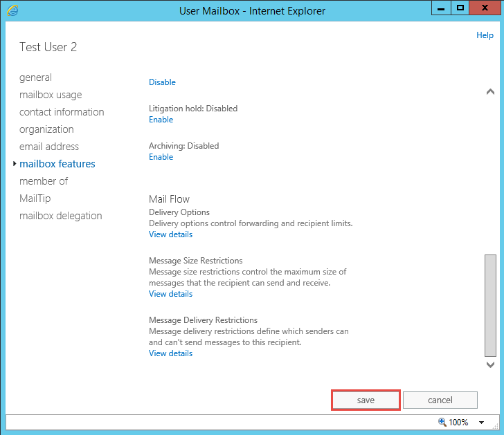Viewport: 504px width, 435px height.
Task: Click the Internet Explorer logo icon
Action: pyautogui.click(x=12, y=10)
